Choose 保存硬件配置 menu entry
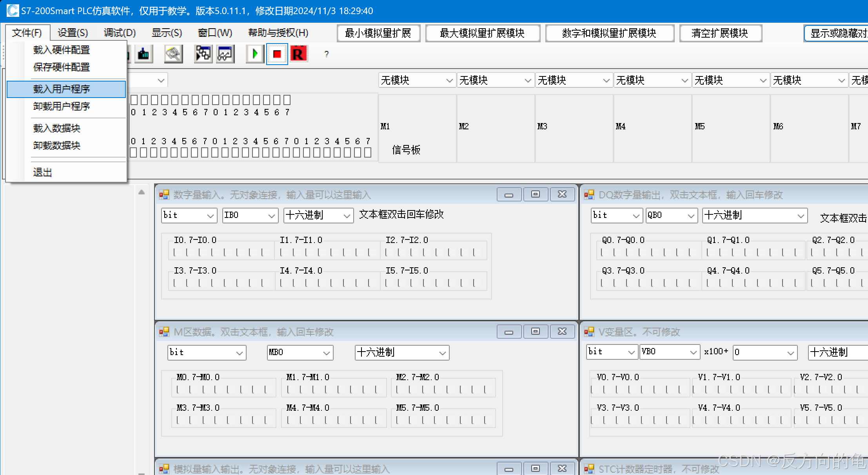This screenshot has height=475, width=868. [x=62, y=67]
